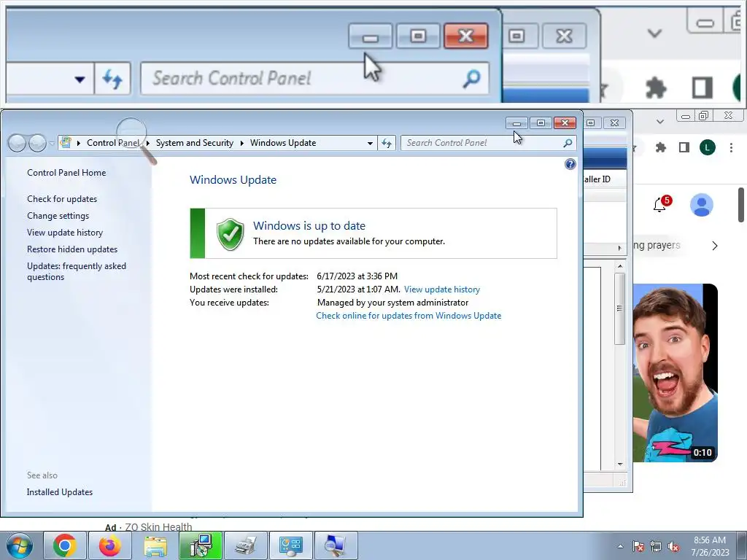Open the recent pages dropdown beside the forward arrow
This screenshot has height=560, width=747.
[x=52, y=143]
